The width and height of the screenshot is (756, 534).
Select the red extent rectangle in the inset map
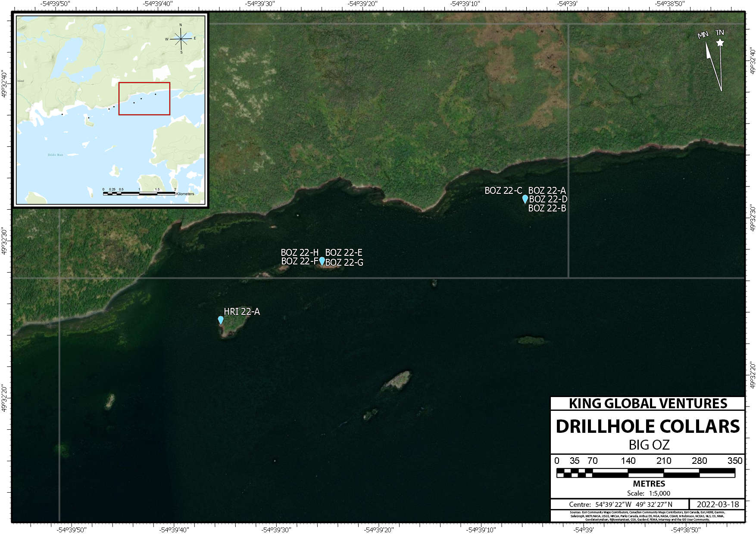(144, 99)
